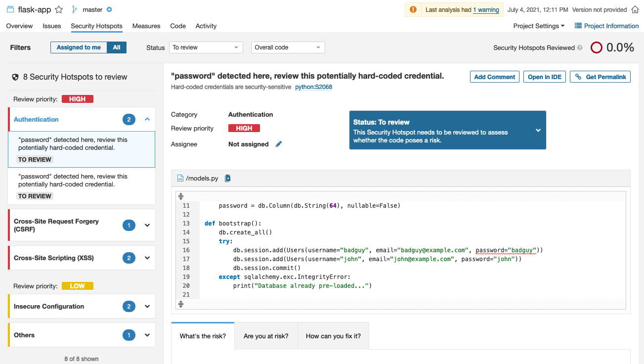Click the 8 of 8 shown text
The image size is (644, 364).
(82, 359)
